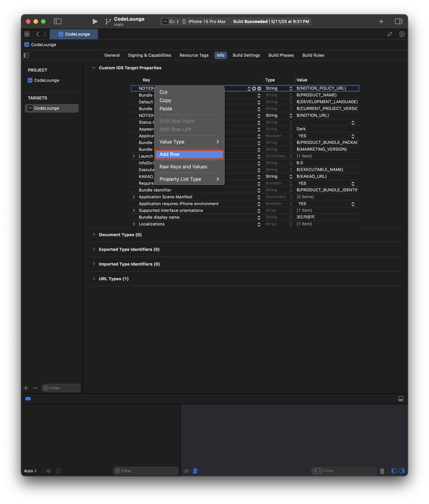Viewport: 429px width, 504px height.
Task: Select Bundle identifier row
Action: [245, 190]
